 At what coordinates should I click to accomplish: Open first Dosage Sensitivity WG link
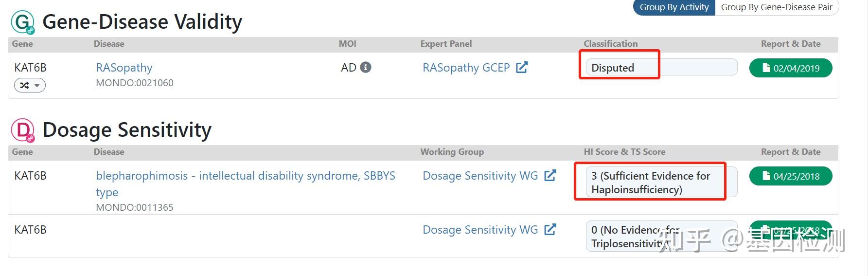click(x=480, y=176)
